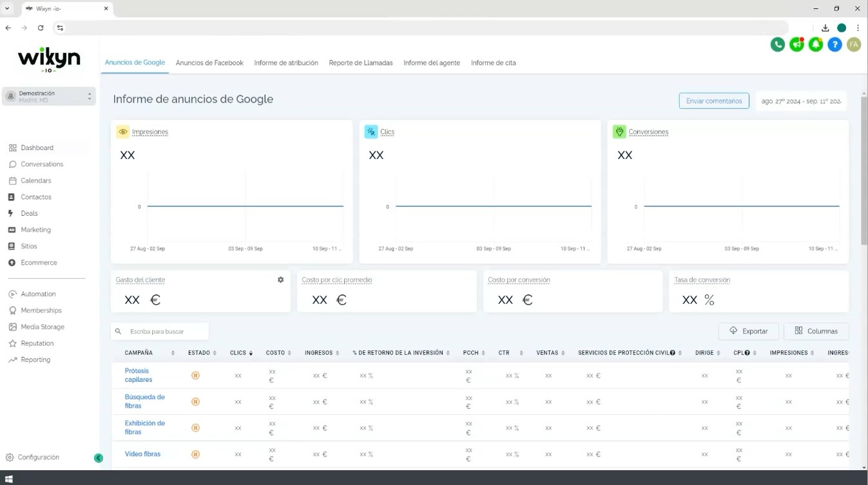Open Video fibras campaign link
Image resolution: width=868 pixels, height=485 pixels.
click(142, 454)
